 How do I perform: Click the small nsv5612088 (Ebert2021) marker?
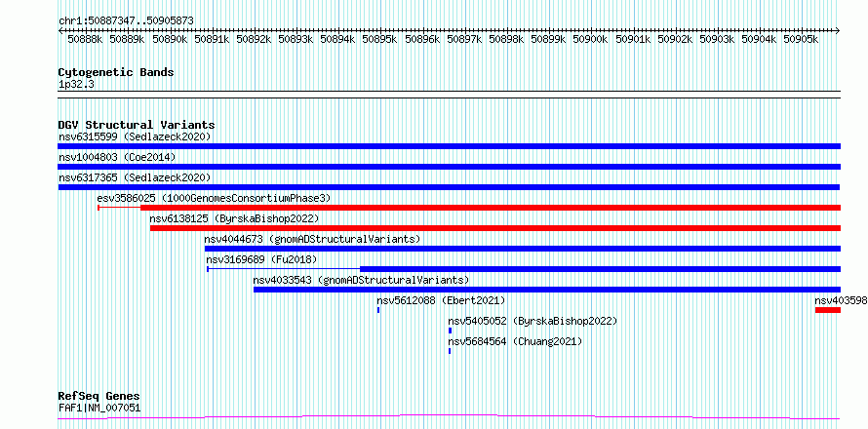pos(378,310)
